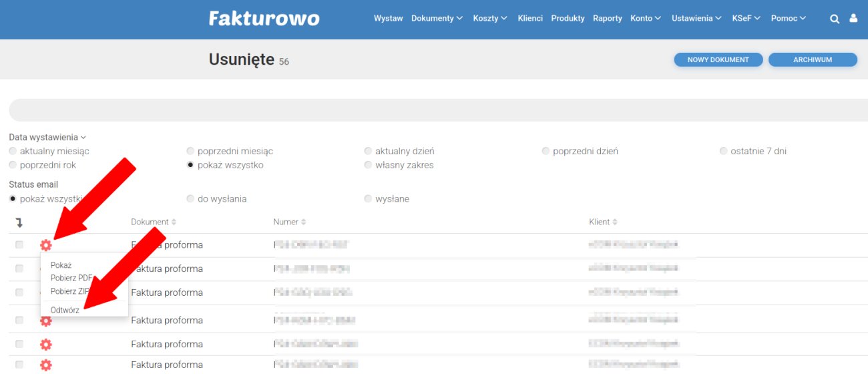Expand the Ustawienia menu
Image resolution: width=868 pixels, height=374 pixels.
pyautogui.click(x=696, y=19)
